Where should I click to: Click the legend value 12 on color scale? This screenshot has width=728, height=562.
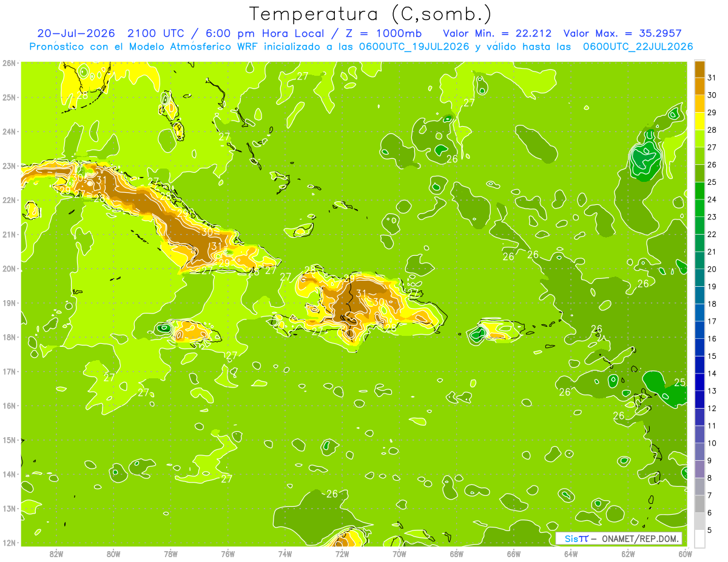coord(712,408)
